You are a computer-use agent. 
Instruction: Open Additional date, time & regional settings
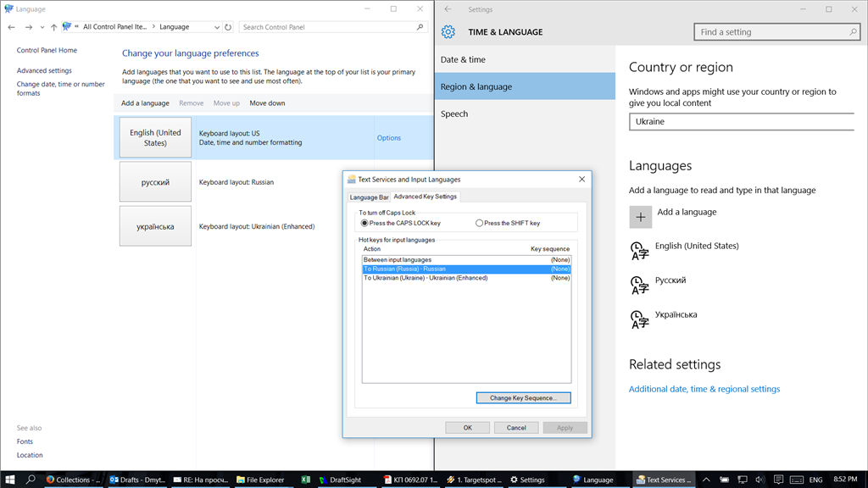tap(704, 389)
